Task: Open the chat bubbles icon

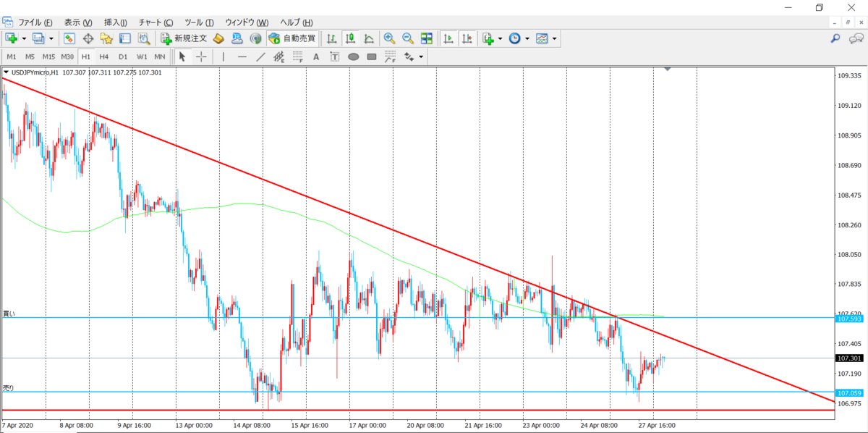Action: point(857,38)
